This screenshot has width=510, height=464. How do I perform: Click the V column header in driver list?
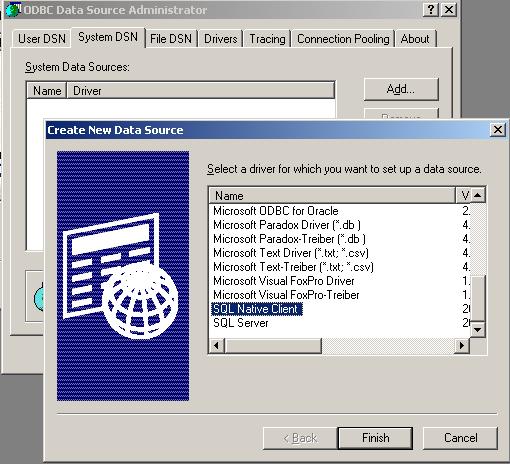click(463, 195)
